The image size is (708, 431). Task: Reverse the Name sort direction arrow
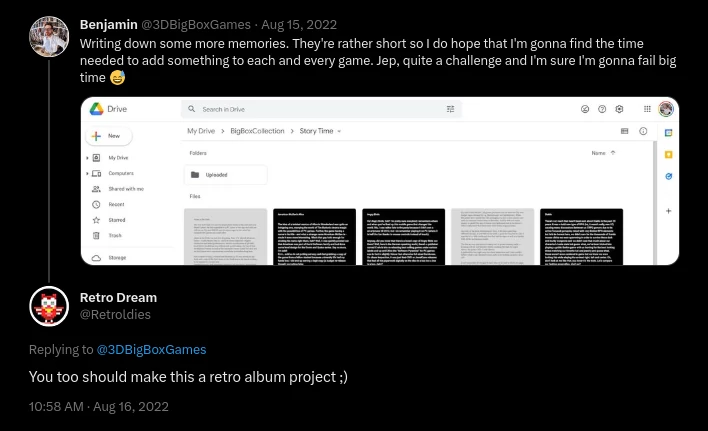tap(613, 153)
